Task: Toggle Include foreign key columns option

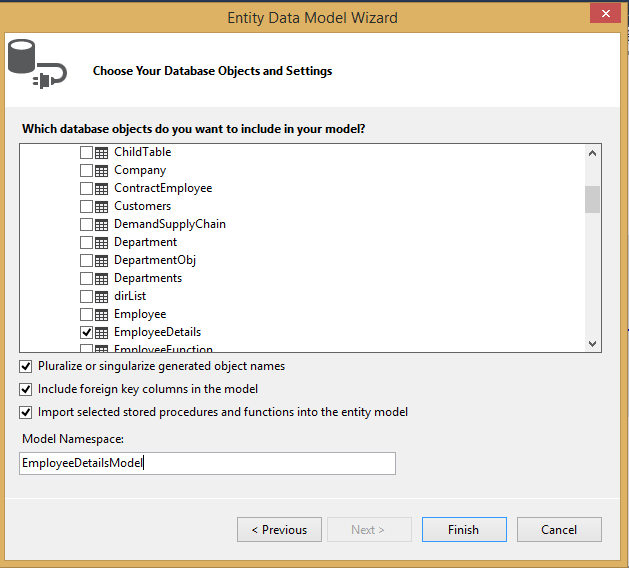Action: (26, 389)
